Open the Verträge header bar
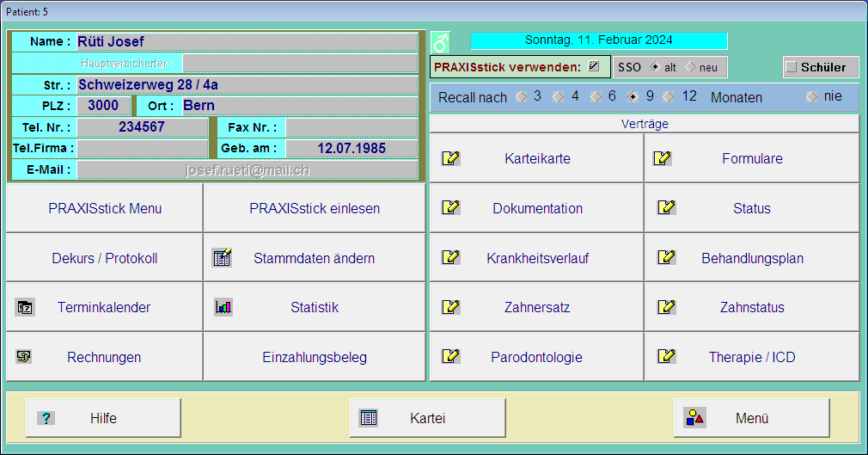Screen dimensions: 868x455 tap(644, 124)
